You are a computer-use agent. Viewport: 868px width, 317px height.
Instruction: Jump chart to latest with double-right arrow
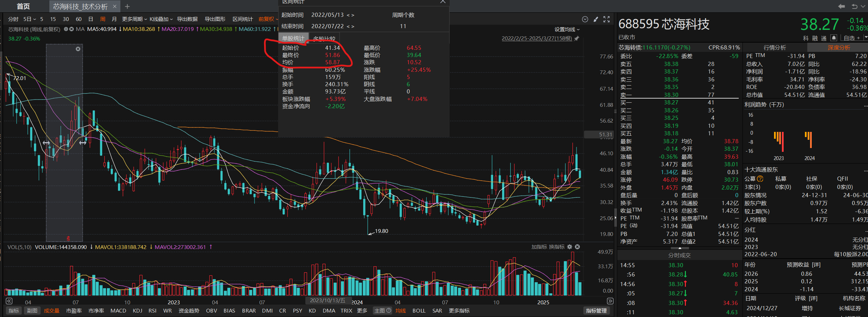(x=610, y=301)
